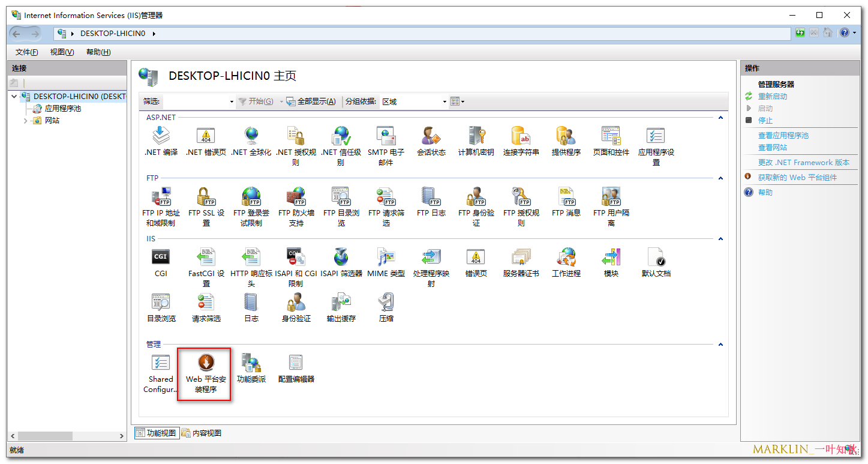Open the 会话状态 icon
This screenshot has width=868, height=464.
[x=431, y=136]
